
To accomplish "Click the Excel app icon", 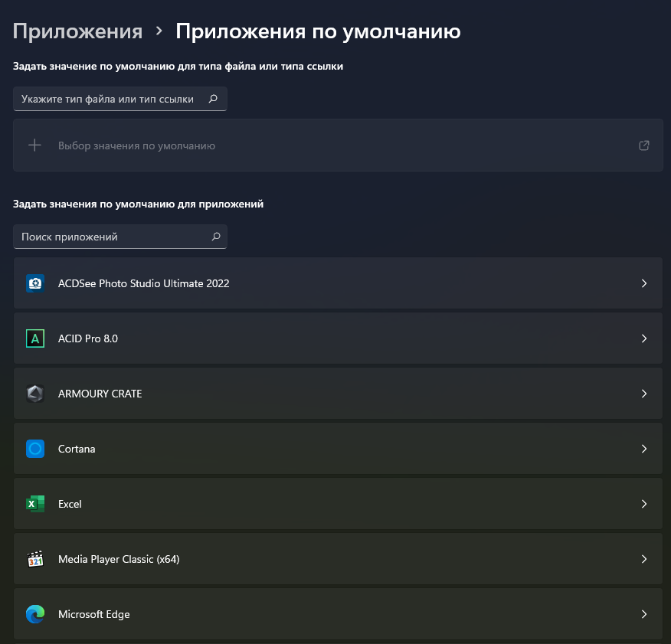I will [x=35, y=504].
